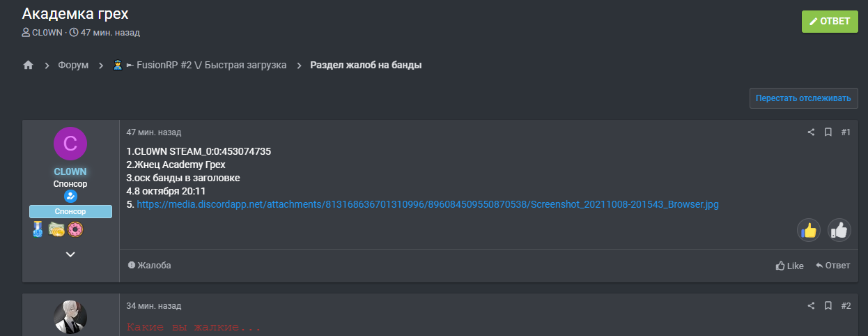This screenshot has height=336, width=868.
Task: Click the white thumbs-up reaction
Action: 839,229
